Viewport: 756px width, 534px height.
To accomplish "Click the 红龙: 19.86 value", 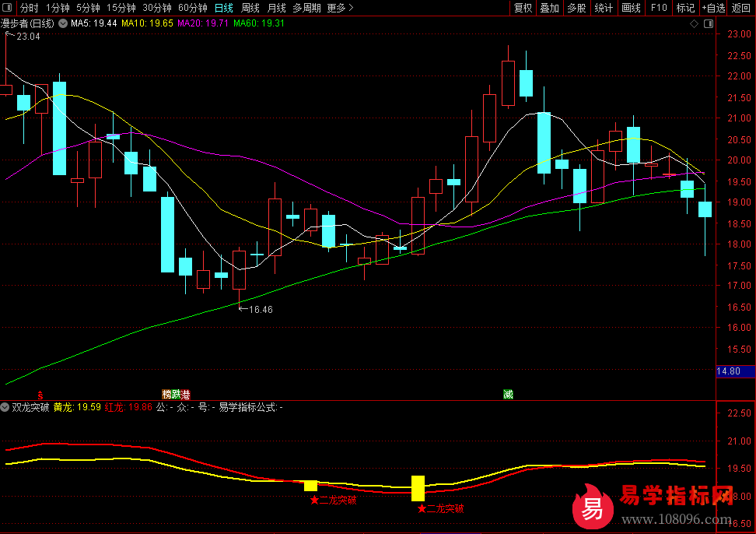I will [128, 407].
